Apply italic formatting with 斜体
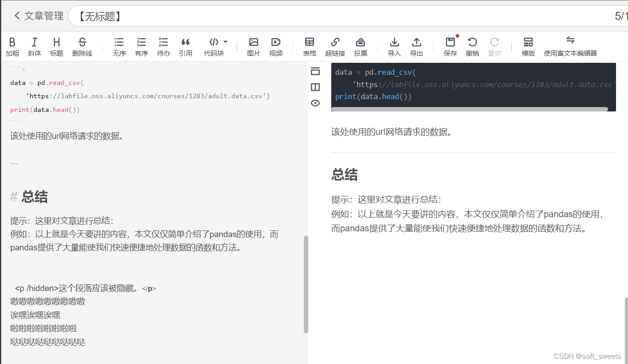628x364 pixels. tap(34, 47)
